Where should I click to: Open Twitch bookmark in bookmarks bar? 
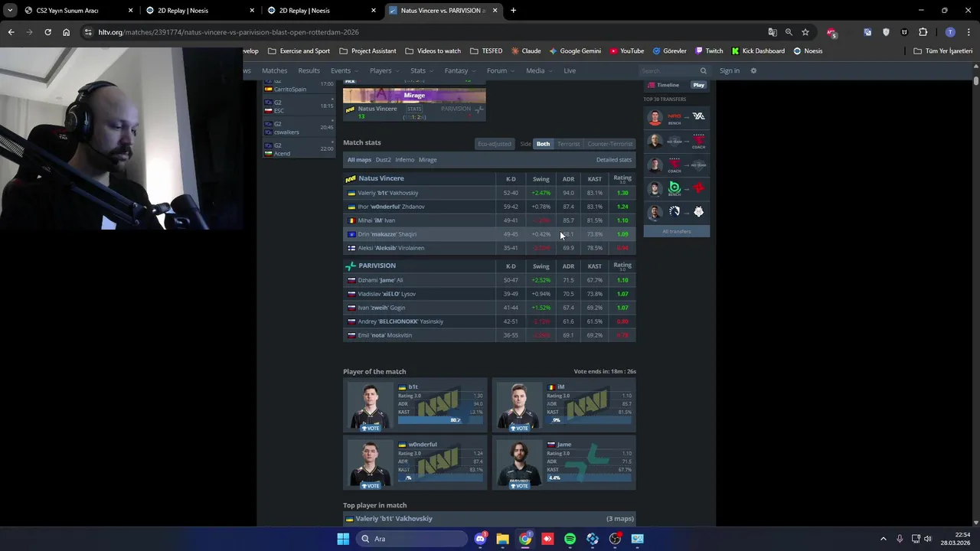pos(709,51)
